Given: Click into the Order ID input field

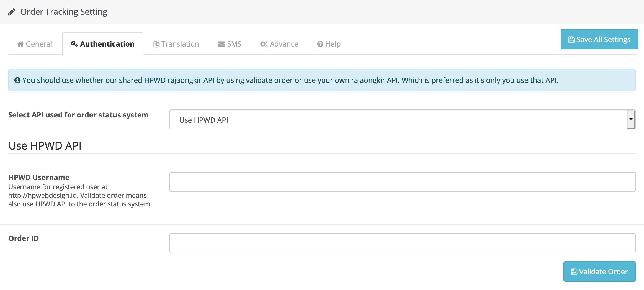Looking at the screenshot, I should (402, 243).
